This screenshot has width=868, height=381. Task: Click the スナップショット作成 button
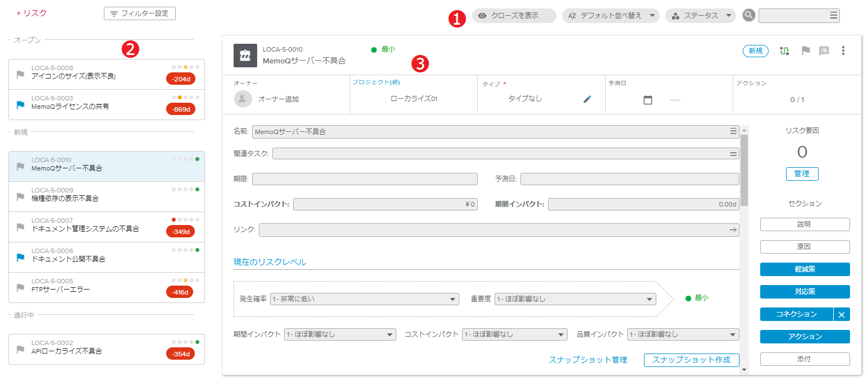click(691, 360)
